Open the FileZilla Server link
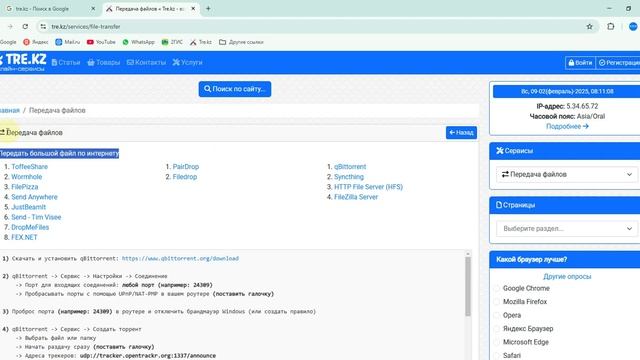Screen dimensions: 640x360 click(x=356, y=197)
